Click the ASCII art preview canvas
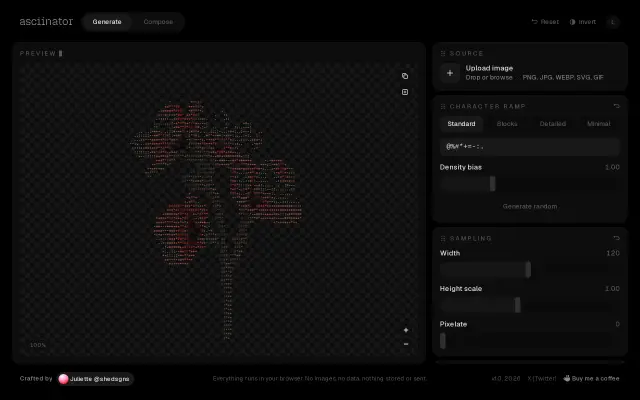 [219, 208]
